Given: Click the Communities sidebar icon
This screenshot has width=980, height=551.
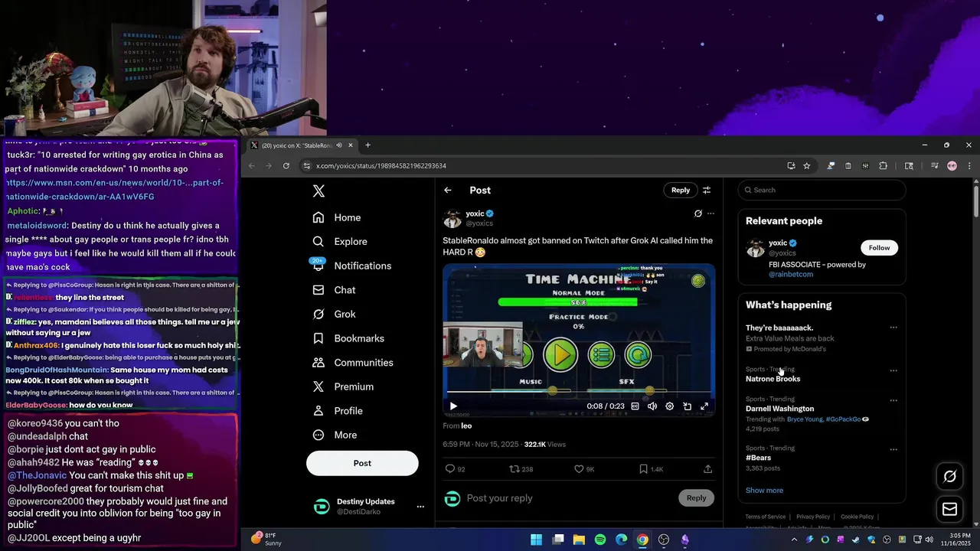Looking at the screenshot, I should [318, 363].
